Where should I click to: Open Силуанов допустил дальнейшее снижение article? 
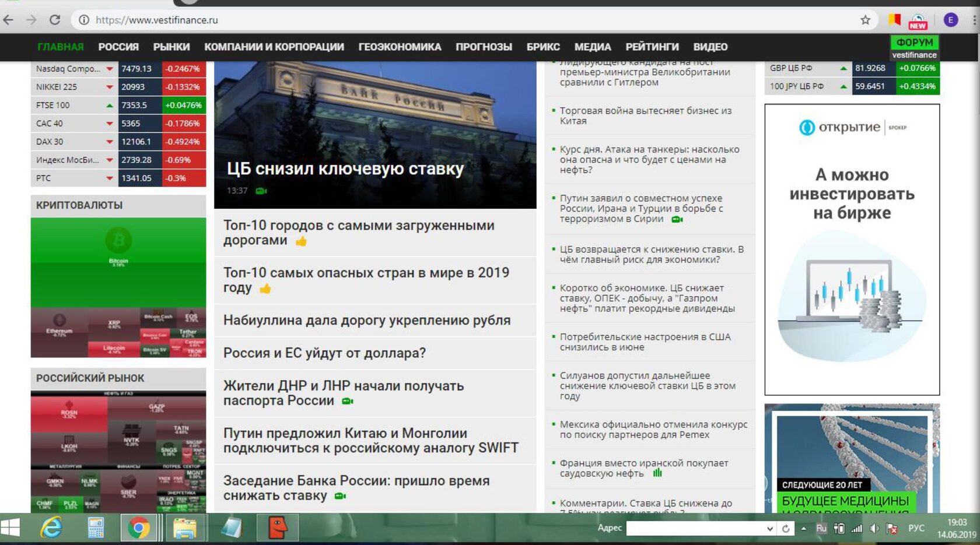(x=647, y=385)
